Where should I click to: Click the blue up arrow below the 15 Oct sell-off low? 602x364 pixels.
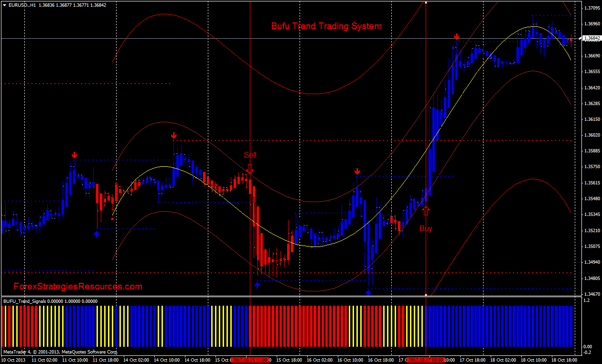coord(258,285)
